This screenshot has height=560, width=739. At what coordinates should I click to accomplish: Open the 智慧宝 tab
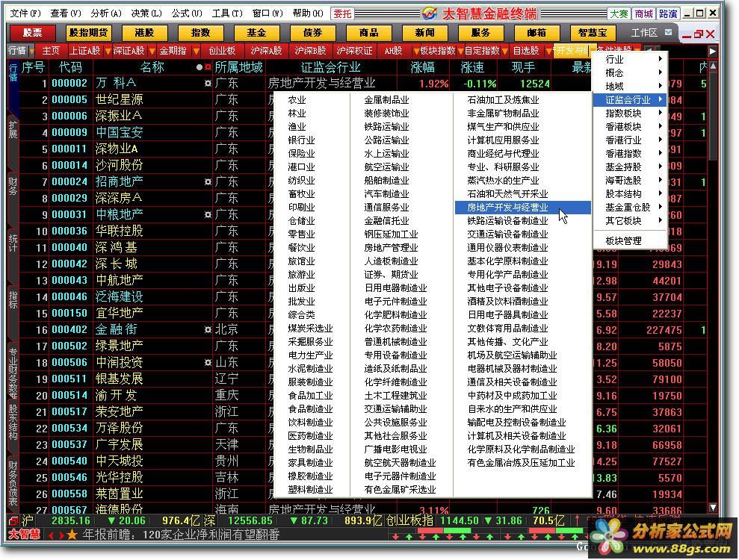point(593,33)
